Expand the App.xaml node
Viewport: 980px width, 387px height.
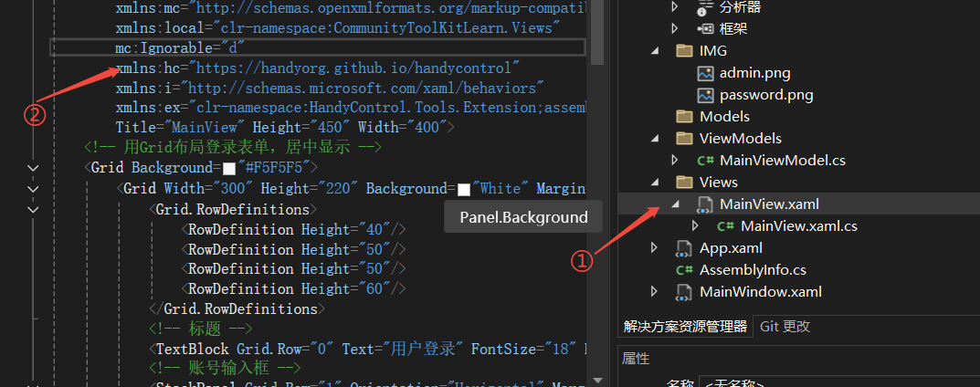[x=654, y=247]
